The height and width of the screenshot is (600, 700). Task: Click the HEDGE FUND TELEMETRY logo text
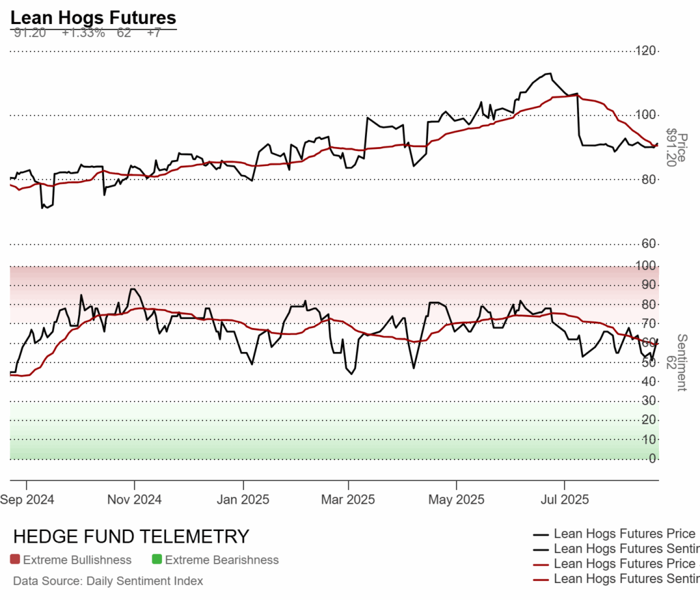[131, 536]
